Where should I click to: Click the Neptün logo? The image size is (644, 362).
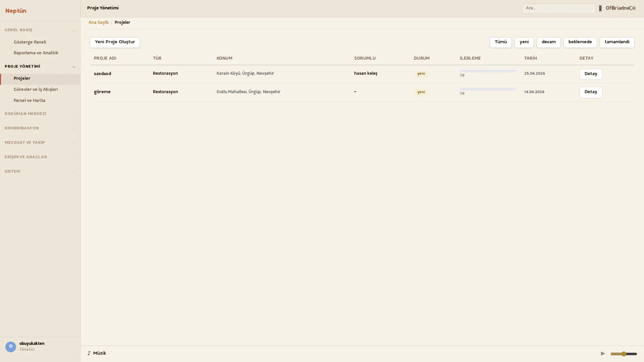click(x=16, y=11)
